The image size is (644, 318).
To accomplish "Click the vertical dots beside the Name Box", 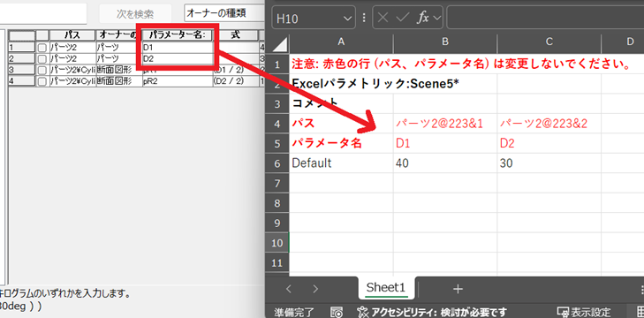I will (x=363, y=18).
